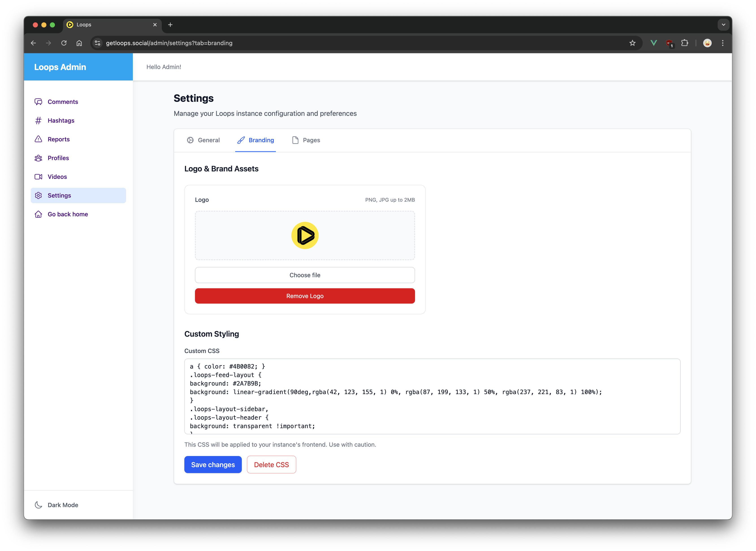Open the browser profile avatar
Image resolution: width=756 pixels, height=551 pixels.
click(x=707, y=43)
